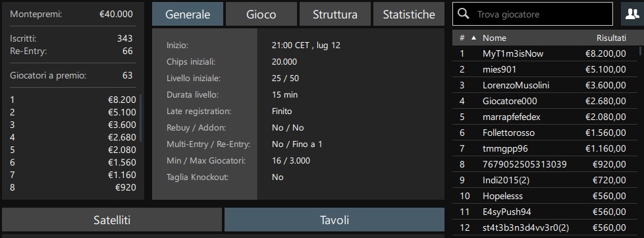
Task: Select player Hopelesss in list
Action: point(545,196)
